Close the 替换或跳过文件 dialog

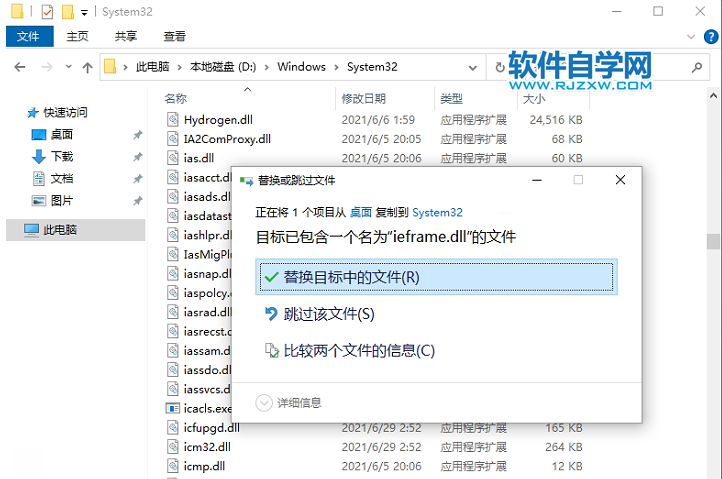pos(620,180)
